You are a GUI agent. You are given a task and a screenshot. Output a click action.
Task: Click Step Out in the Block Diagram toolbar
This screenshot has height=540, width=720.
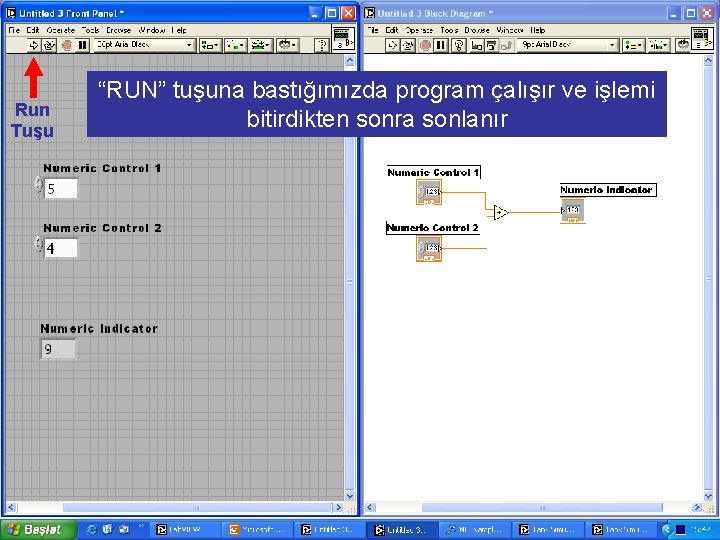(x=506, y=45)
